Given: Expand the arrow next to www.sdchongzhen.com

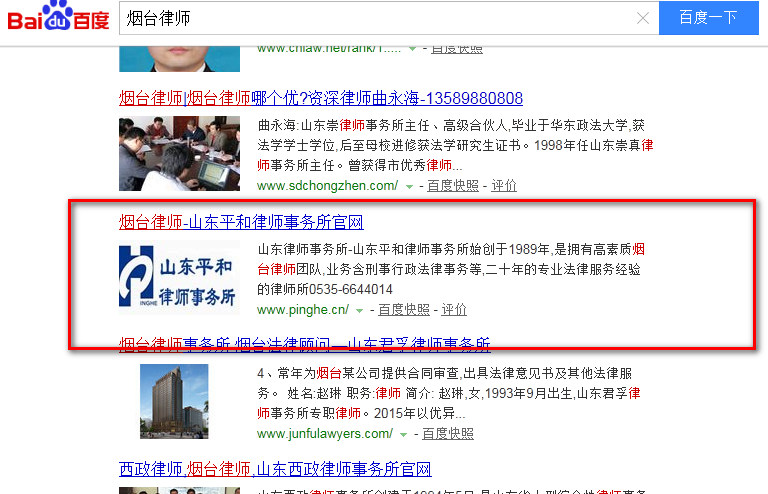Looking at the screenshot, I should point(408,186).
